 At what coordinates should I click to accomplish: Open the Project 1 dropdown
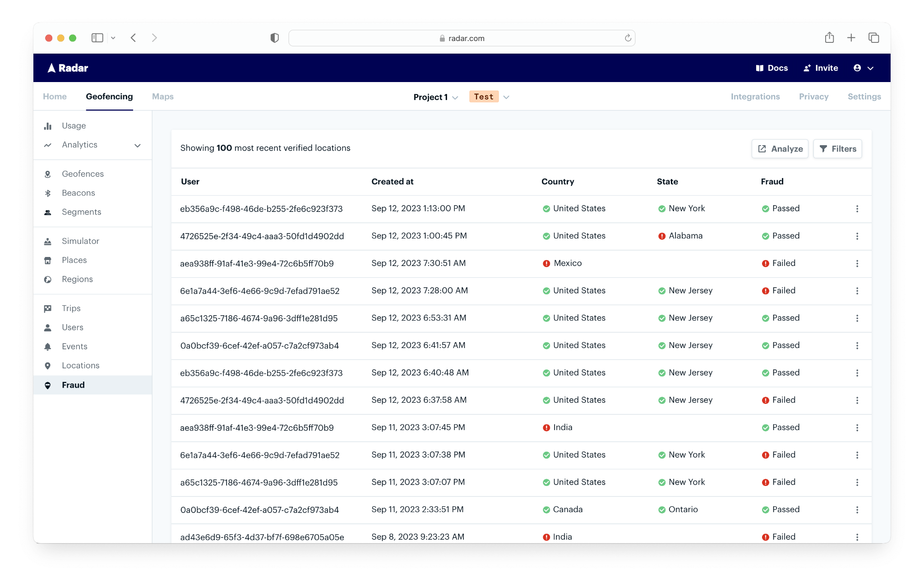coord(435,97)
